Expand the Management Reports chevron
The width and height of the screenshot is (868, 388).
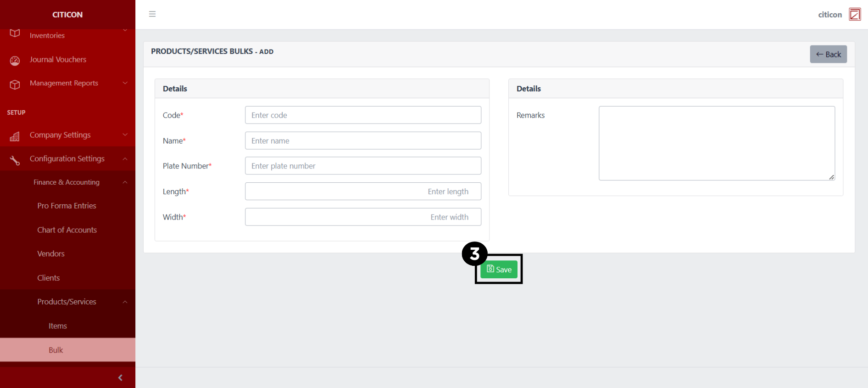pyautogui.click(x=125, y=83)
